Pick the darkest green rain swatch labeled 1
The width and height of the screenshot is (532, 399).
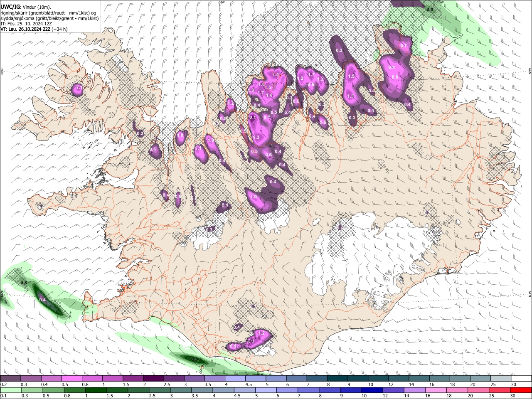(x=96, y=390)
